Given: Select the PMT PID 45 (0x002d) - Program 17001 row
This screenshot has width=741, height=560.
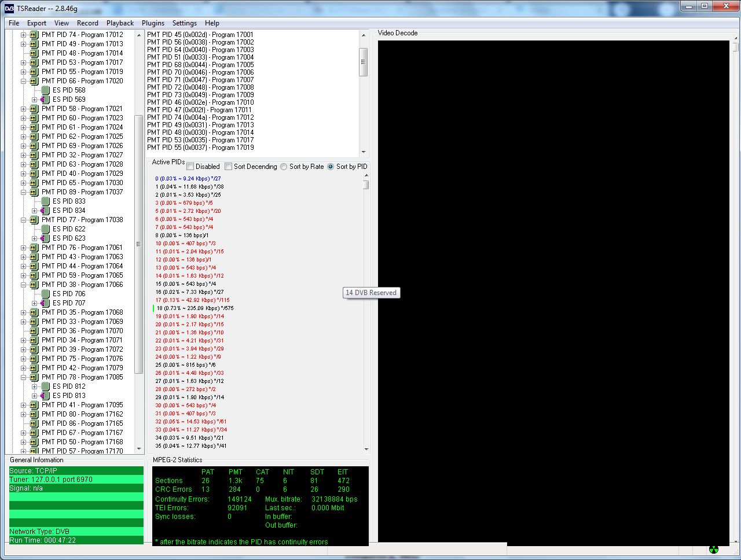Looking at the screenshot, I should tap(200, 35).
